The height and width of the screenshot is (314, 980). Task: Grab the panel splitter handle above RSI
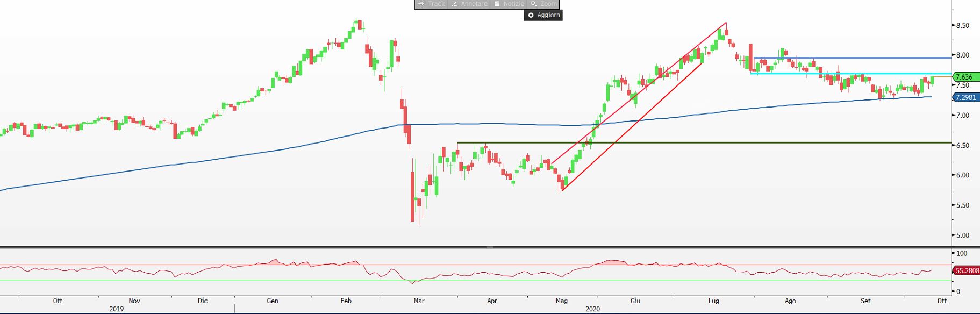tap(490, 247)
